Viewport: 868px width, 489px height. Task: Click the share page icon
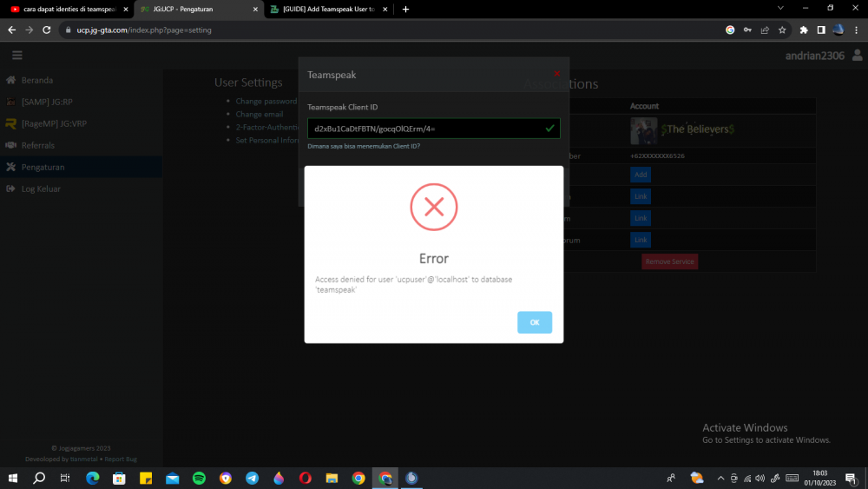pos(765,30)
